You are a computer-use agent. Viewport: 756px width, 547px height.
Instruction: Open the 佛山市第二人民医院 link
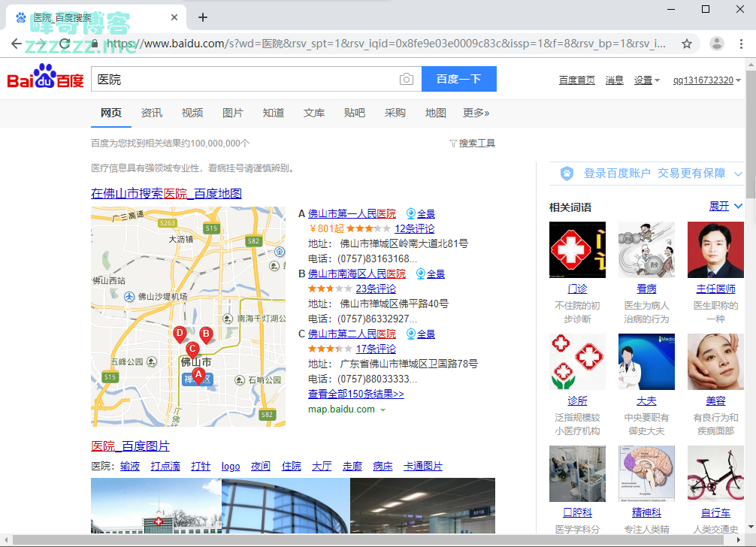tap(352, 334)
